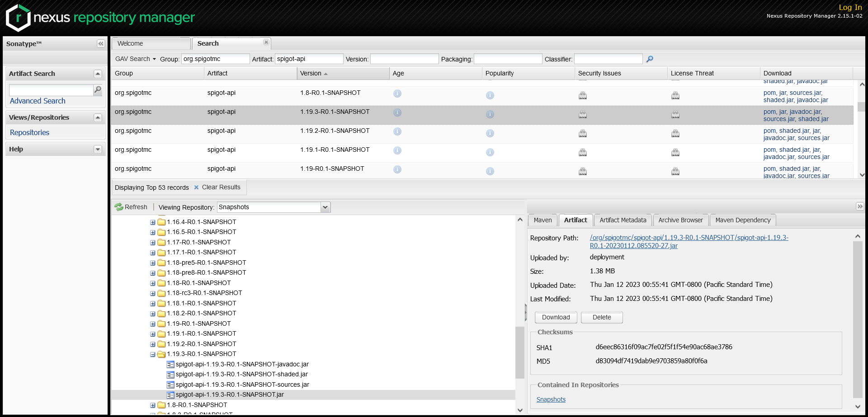Expand the 1.19.2-R0.1-SNAPSHOT tree folder
The image size is (868, 417).
coord(152,344)
